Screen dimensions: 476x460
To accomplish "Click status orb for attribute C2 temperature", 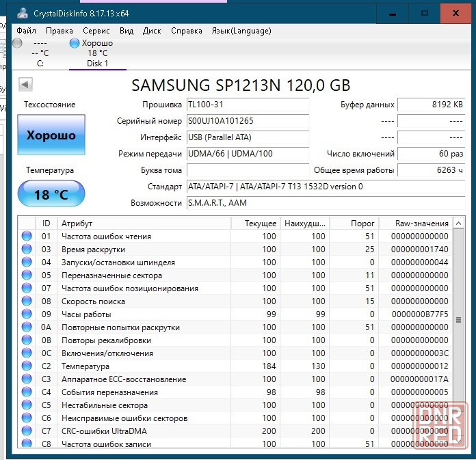I will click(x=27, y=366).
